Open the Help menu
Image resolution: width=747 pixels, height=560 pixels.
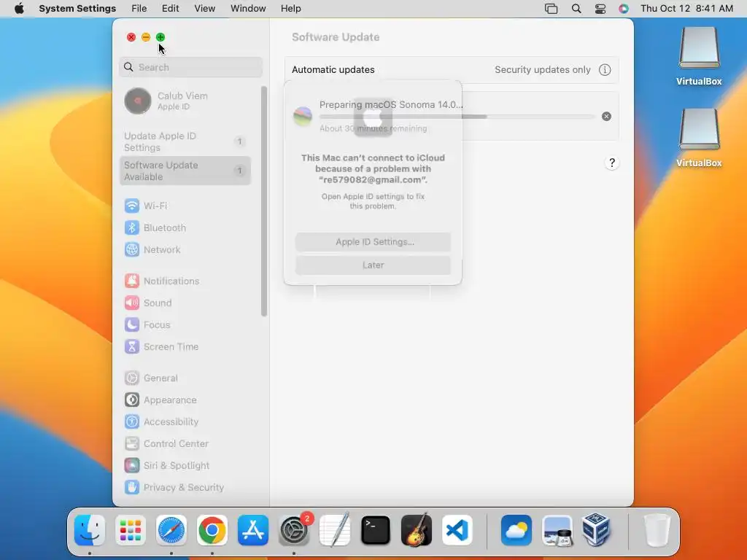point(290,9)
